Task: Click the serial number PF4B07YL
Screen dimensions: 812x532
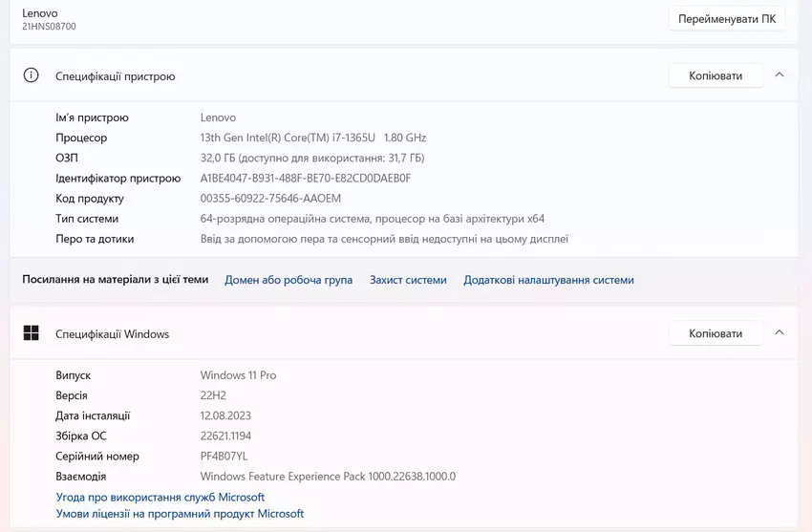Action: coord(224,457)
